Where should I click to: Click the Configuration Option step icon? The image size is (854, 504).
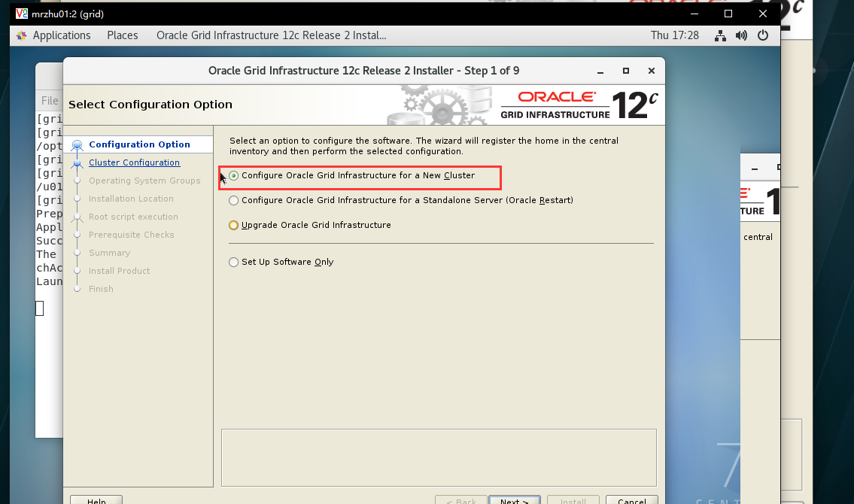[77, 144]
